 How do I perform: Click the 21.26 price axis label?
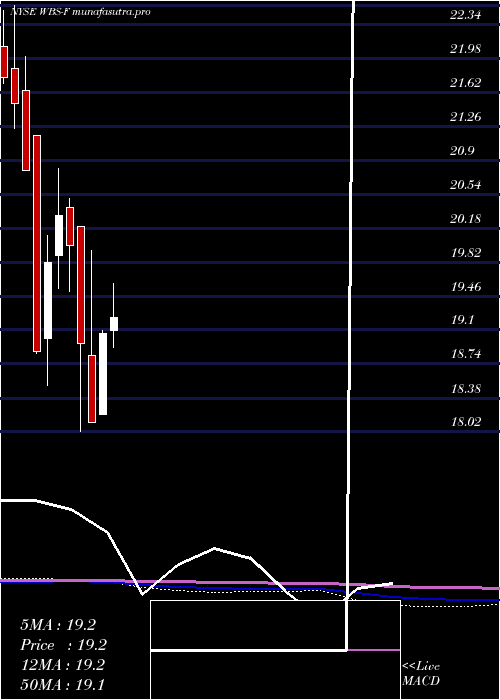pyautogui.click(x=465, y=117)
